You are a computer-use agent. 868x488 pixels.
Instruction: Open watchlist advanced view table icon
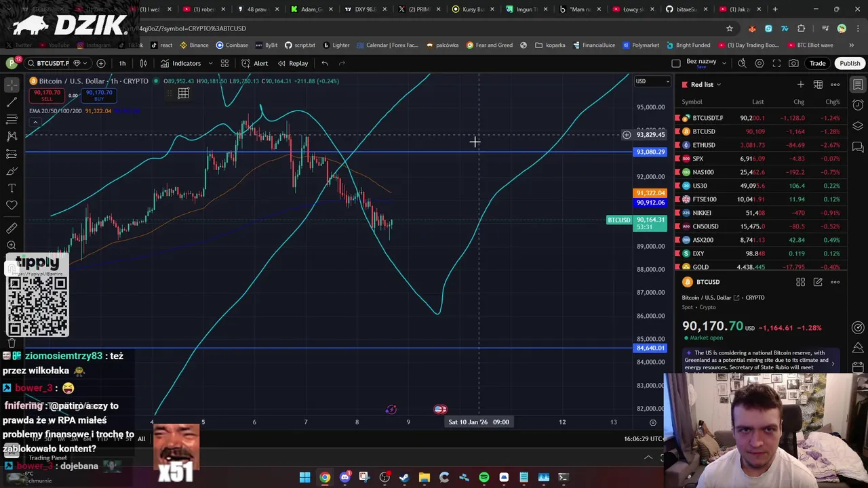pyautogui.click(x=818, y=84)
